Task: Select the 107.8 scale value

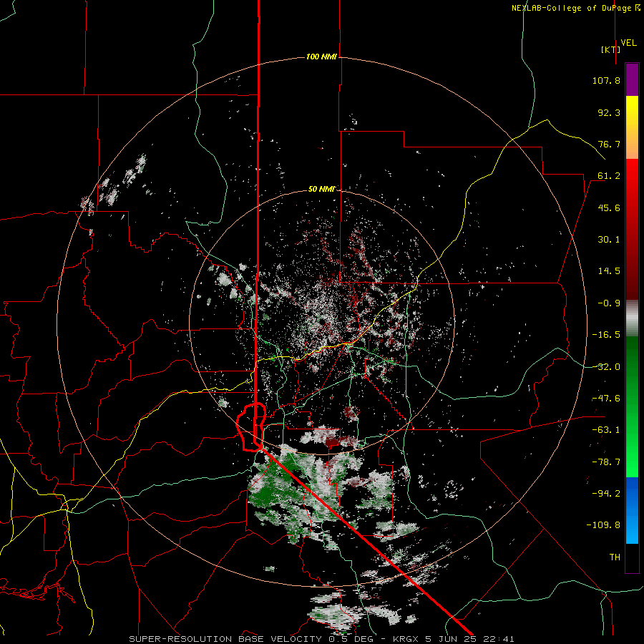Action: [606, 80]
